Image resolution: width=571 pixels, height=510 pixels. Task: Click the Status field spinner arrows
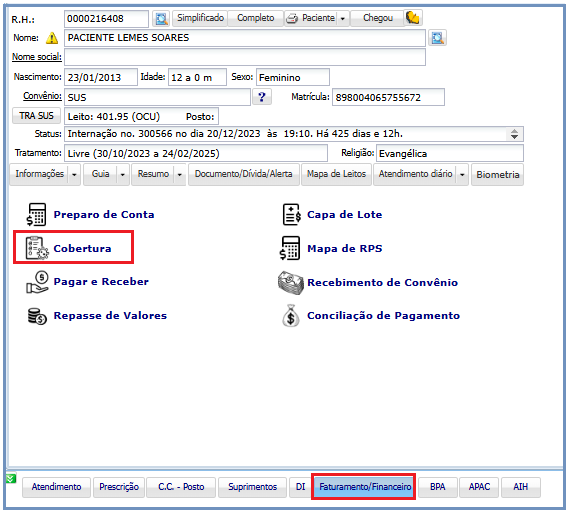[514, 134]
